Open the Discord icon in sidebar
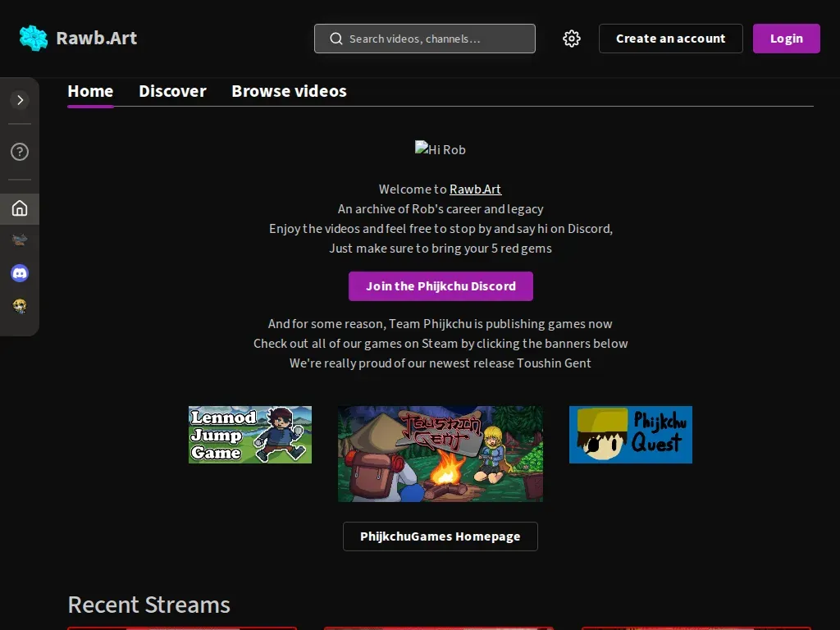 click(20, 273)
